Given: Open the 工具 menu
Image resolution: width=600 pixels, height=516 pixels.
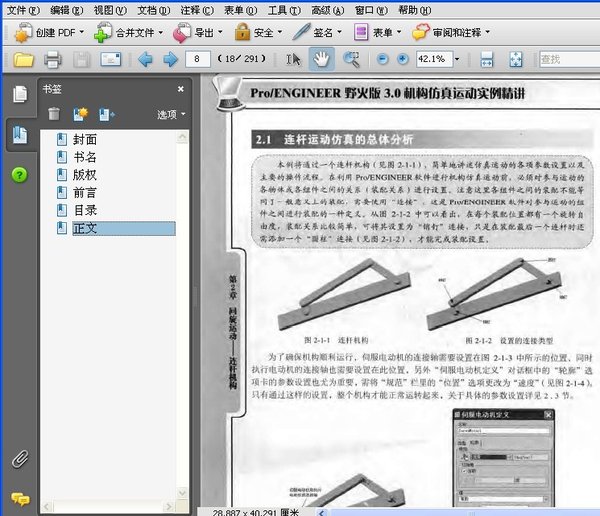Looking at the screenshot, I should [x=284, y=10].
